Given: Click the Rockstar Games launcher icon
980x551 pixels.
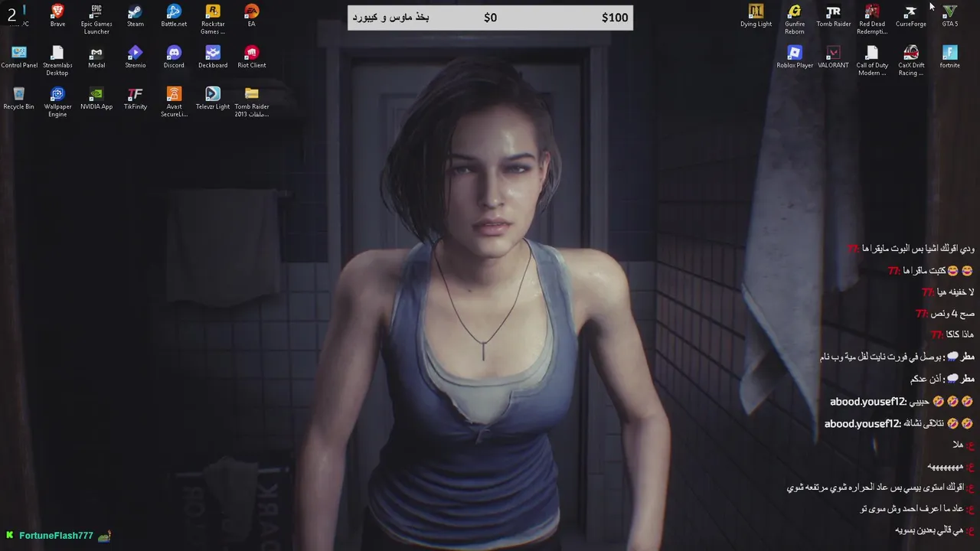Looking at the screenshot, I should (213, 19).
